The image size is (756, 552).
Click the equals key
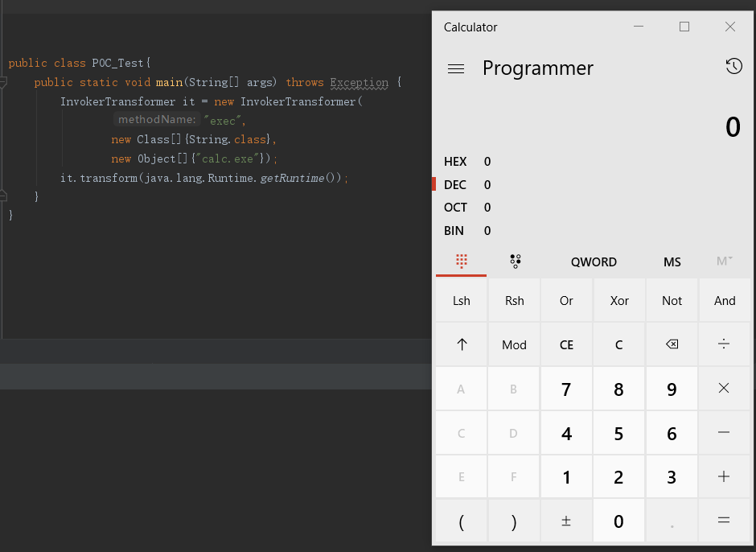[x=725, y=521]
